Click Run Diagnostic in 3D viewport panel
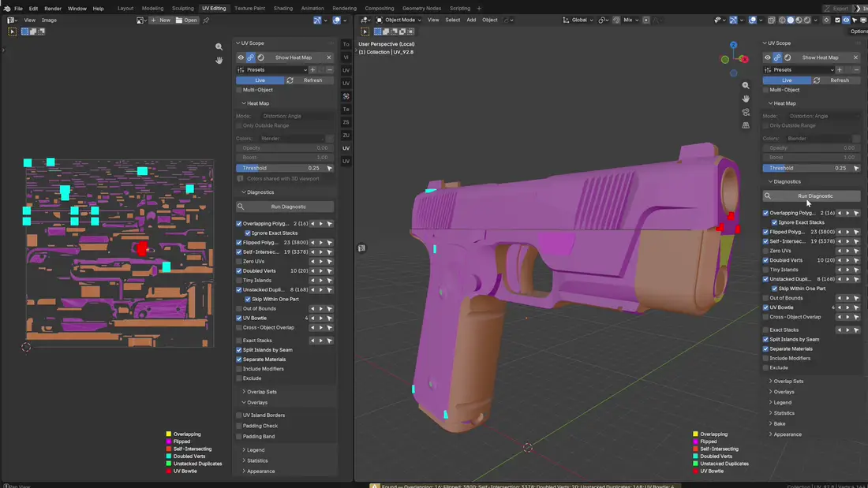868x488 pixels. pos(811,196)
